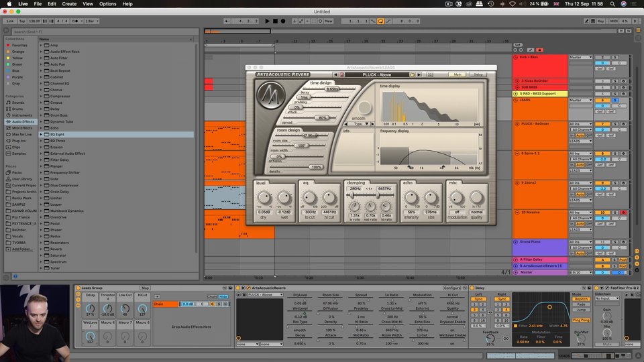Select the Max for Live category
Image resolution: width=644 pixels, height=362 pixels.
pyautogui.click(x=21, y=134)
